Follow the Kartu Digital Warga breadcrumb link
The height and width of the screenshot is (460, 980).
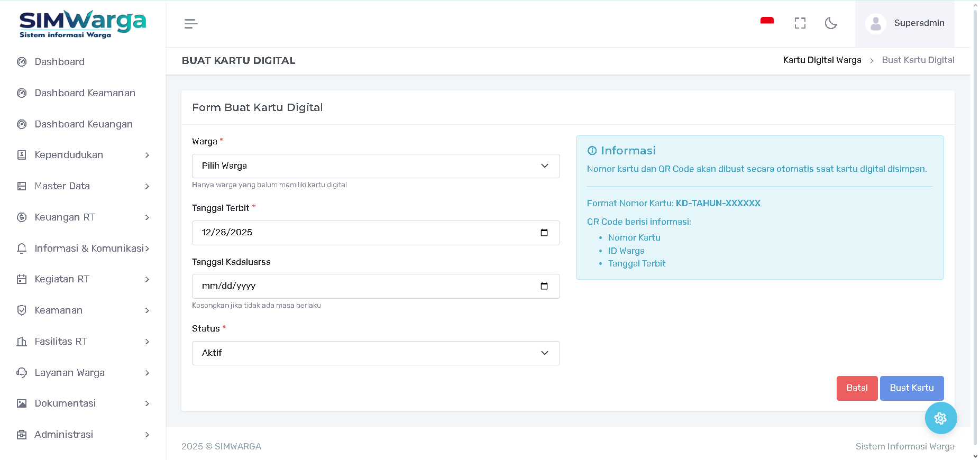point(822,60)
